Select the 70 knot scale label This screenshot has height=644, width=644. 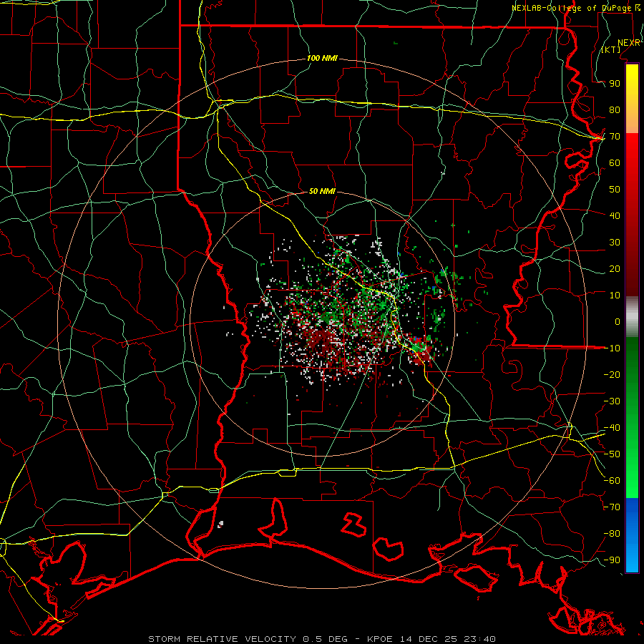(615, 137)
